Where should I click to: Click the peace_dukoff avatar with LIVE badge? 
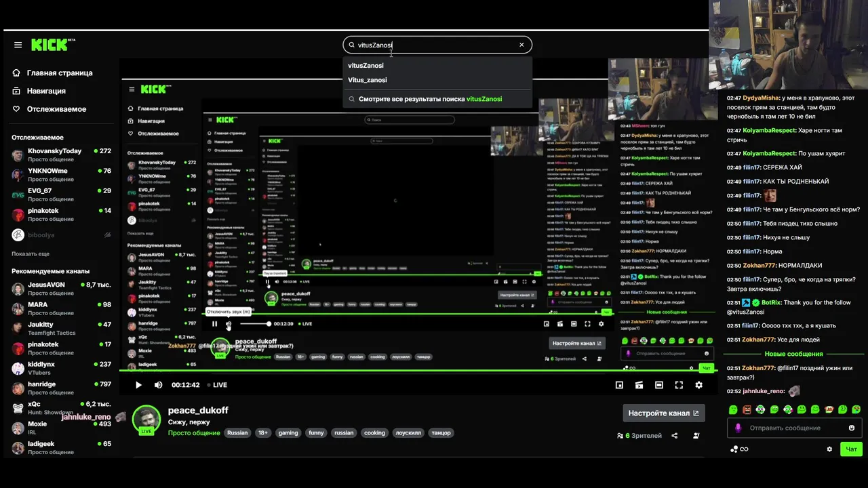[146, 420]
